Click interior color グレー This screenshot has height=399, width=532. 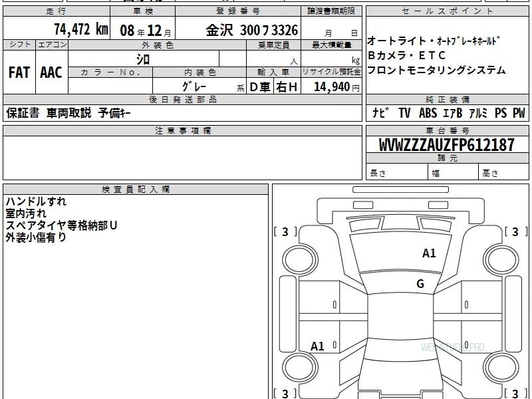(194, 86)
